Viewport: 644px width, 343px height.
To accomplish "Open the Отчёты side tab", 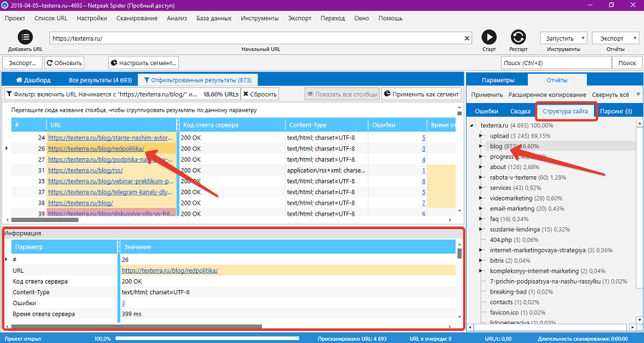I will click(557, 80).
